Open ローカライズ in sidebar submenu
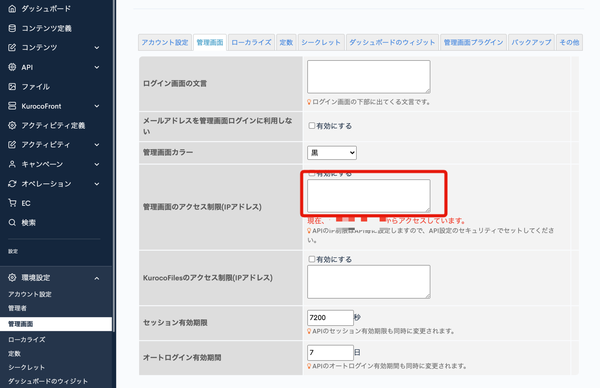Viewport: 600px width, 388px height. coord(27,339)
